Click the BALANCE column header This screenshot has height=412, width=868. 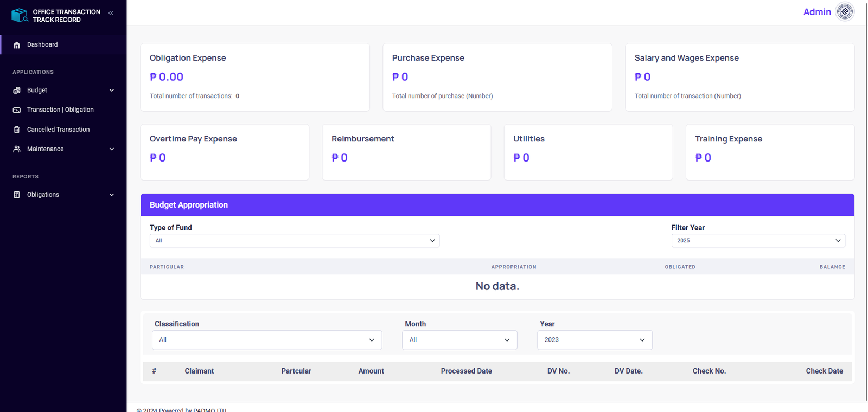coord(832,267)
